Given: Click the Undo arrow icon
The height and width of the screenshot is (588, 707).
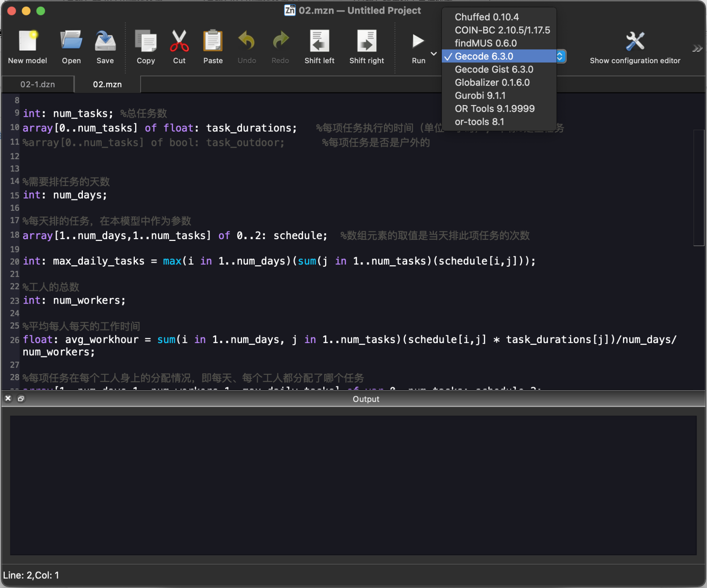Looking at the screenshot, I should click(247, 40).
